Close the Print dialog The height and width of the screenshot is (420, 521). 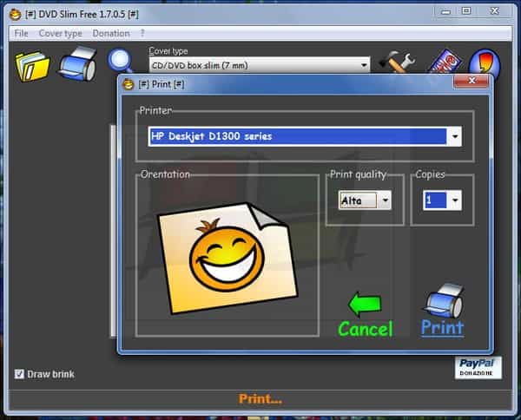[x=472, y=81]
